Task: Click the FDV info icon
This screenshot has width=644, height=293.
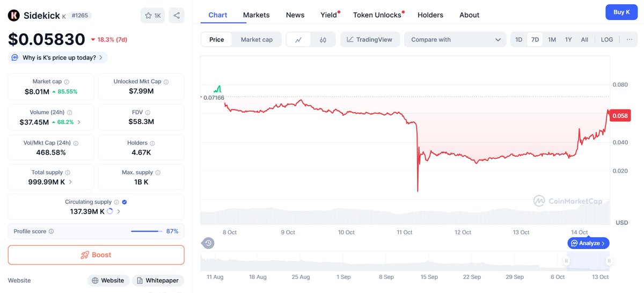Action: tap(148, 113)
